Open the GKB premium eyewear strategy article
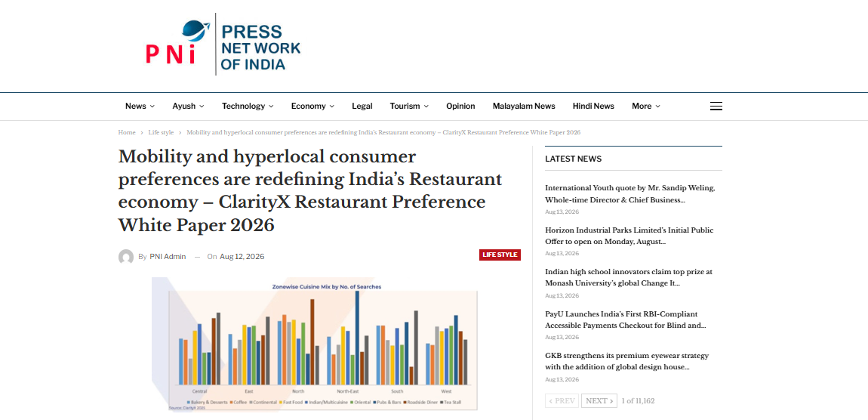 pyautogui.click(x=626, y=361)
